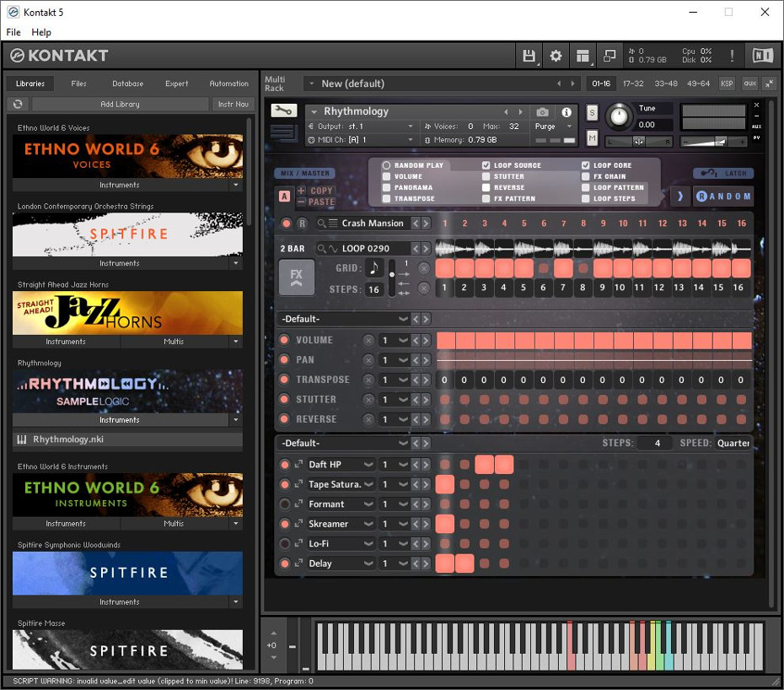Solo the Rhythmology instrument
This screenshot has width=784, height=690.
pyautogui.click(x=592, y=112)
